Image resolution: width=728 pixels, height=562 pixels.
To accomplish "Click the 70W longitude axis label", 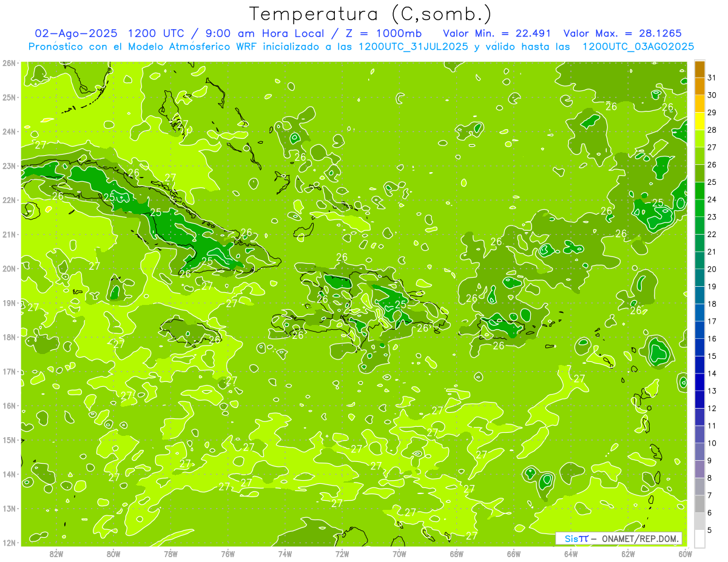I will click(399, 554).
